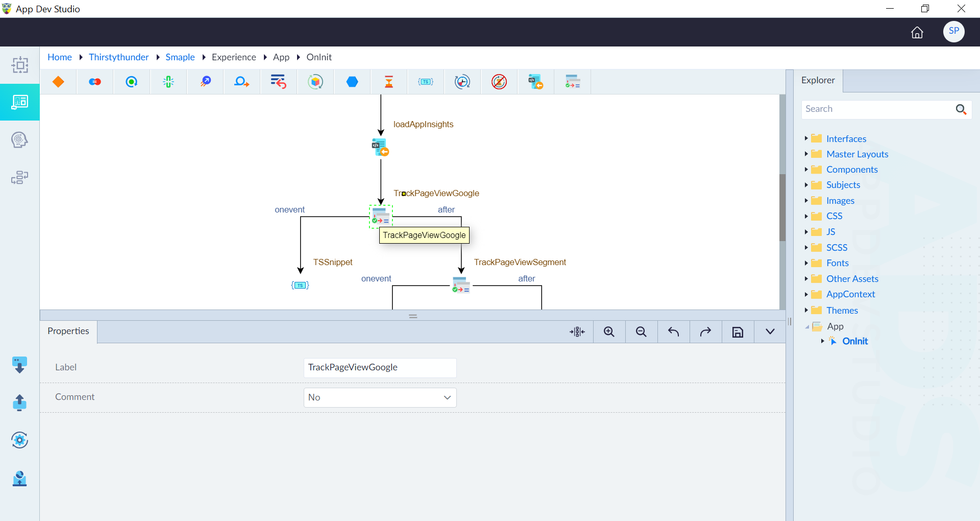Go to Thirstythunder breadcrumb
Viewport: 980px width, 521px height.
pos(119,57)
